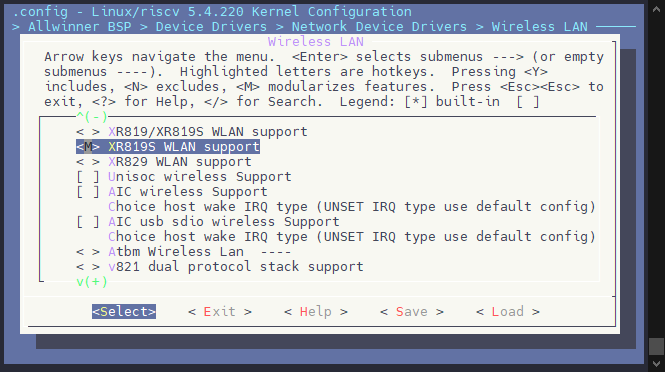Viewport: 665px width, 372px height.
Task: Click the terminal scrollbar thumb
Action: (x=657, y=346)
